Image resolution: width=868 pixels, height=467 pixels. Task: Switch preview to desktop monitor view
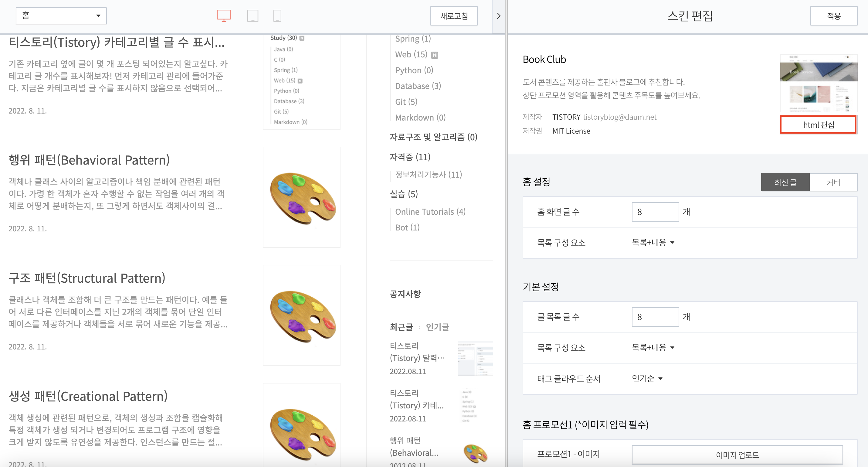(x=224, y=15)
